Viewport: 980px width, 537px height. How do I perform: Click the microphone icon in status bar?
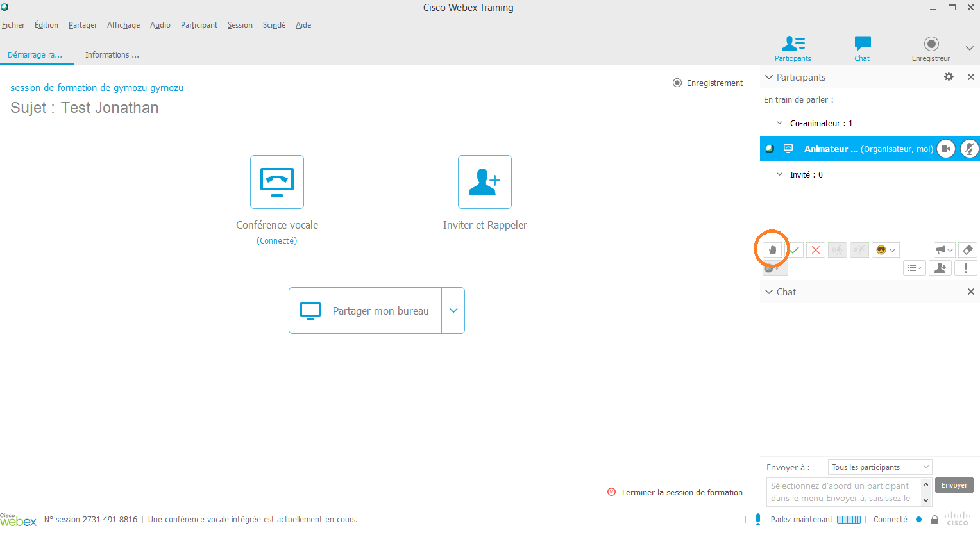point(758,520)
